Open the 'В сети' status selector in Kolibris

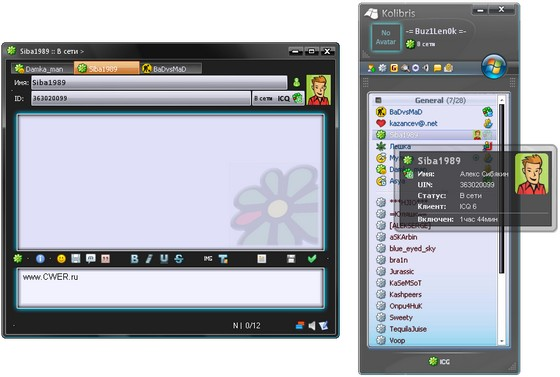[421, 44]
